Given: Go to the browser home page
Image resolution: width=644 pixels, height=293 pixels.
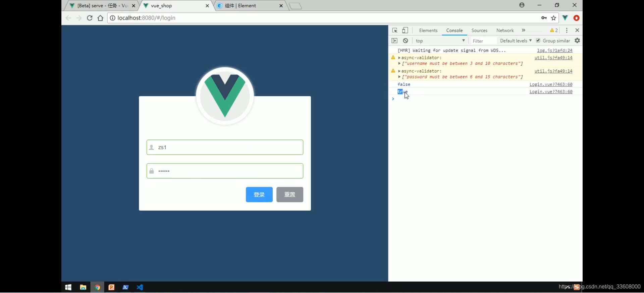Looking at the screenshot, I should click(100, 18).
